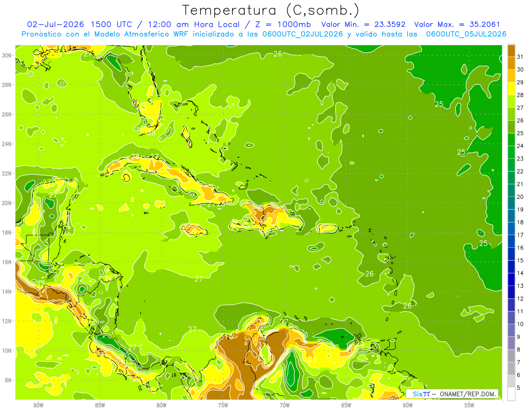Click the '24N' latitude axis label

pyautogui.click(x=7, y=144)
